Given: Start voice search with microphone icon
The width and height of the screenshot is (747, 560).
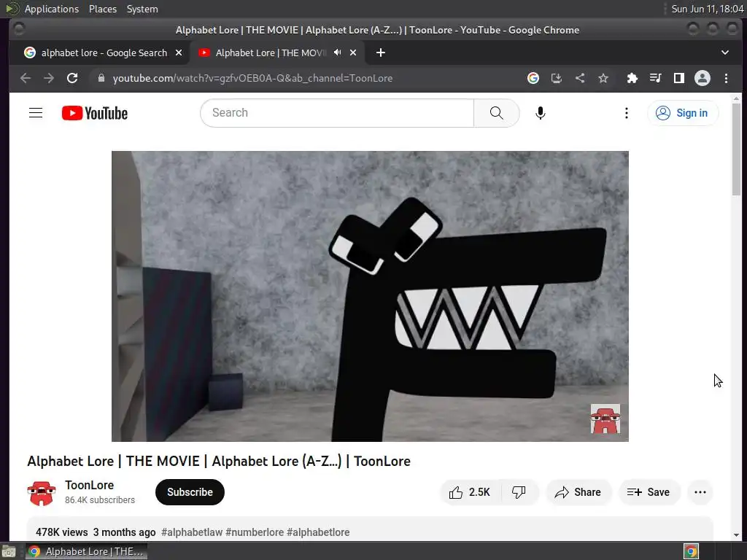Looking at the screenshot, I should point(541,113).
